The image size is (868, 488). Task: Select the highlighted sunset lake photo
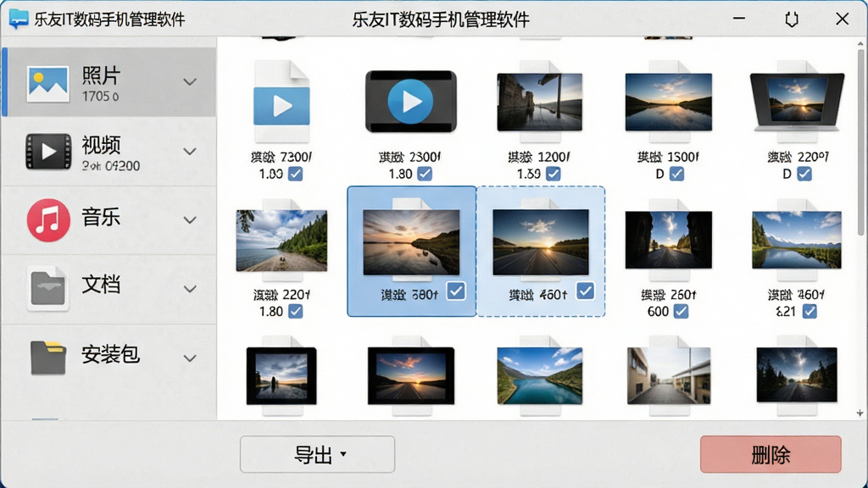coord(411,241)
